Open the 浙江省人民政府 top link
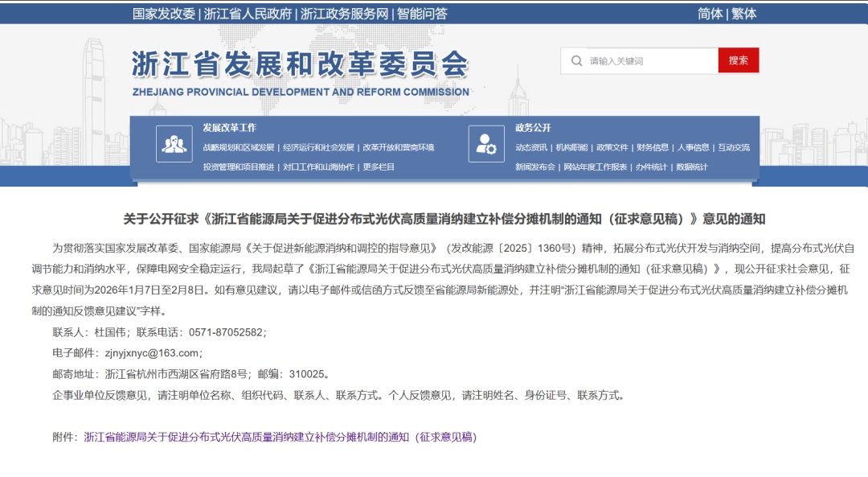 (x=248, y=14)
